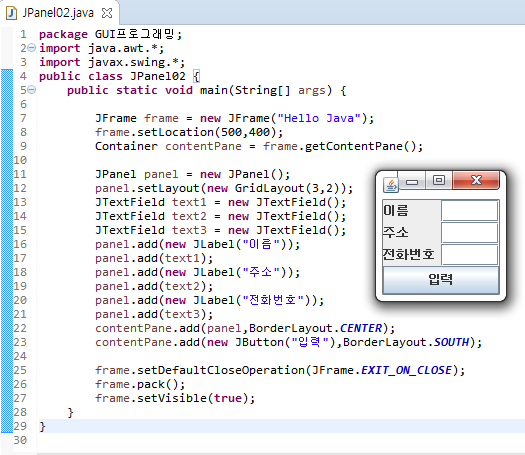Click frame.pack() on line 26
The image size is (525, 455).
coord(137,384)
